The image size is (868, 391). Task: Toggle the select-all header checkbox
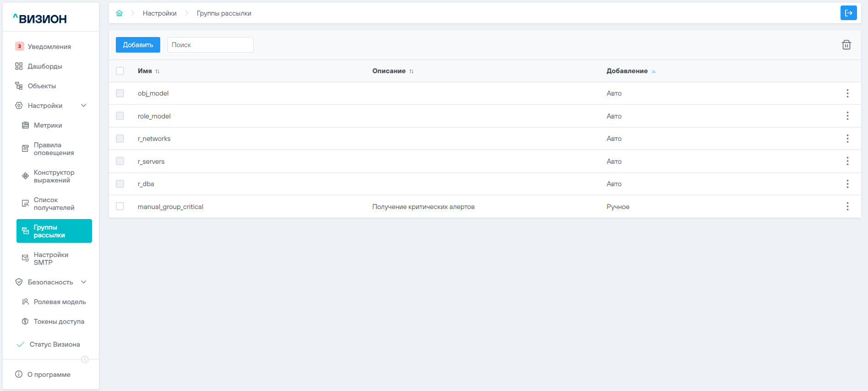click(120, 71)
